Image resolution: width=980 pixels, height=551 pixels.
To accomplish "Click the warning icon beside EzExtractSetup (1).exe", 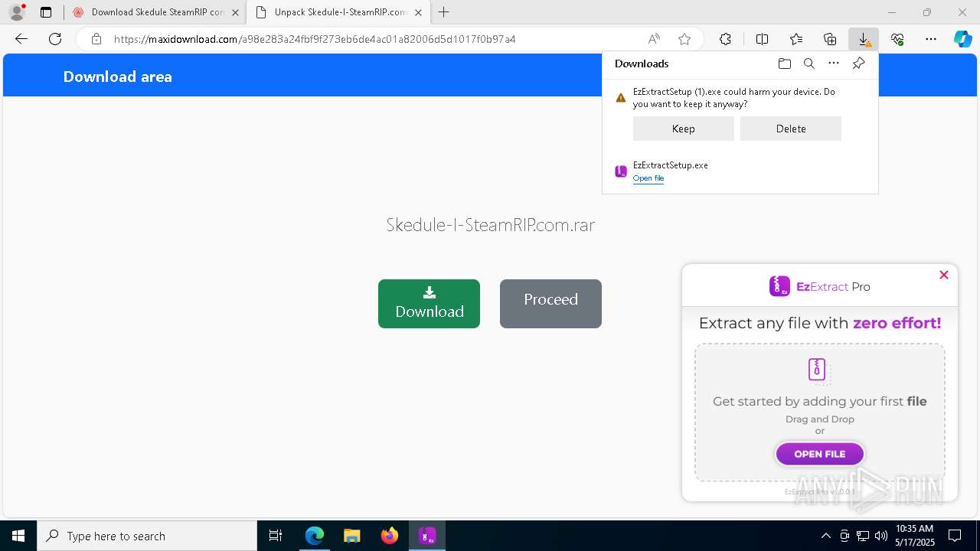I will click(621, 98).
